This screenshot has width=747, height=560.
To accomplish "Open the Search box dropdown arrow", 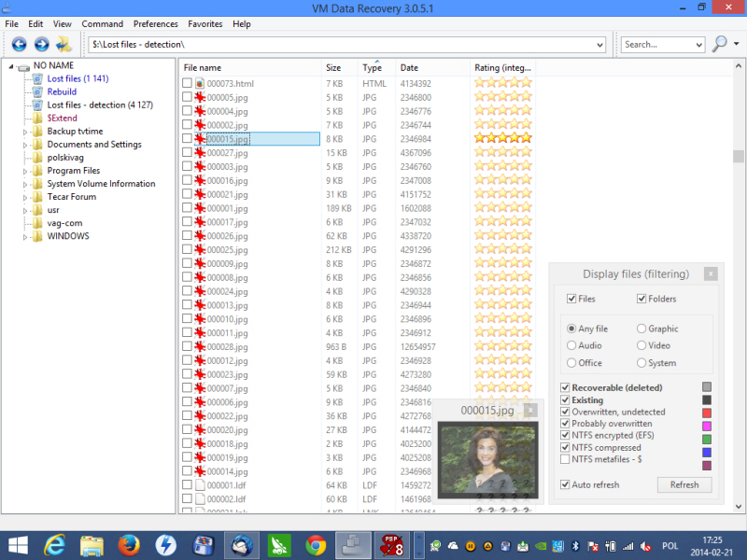I will click(698, 45).
